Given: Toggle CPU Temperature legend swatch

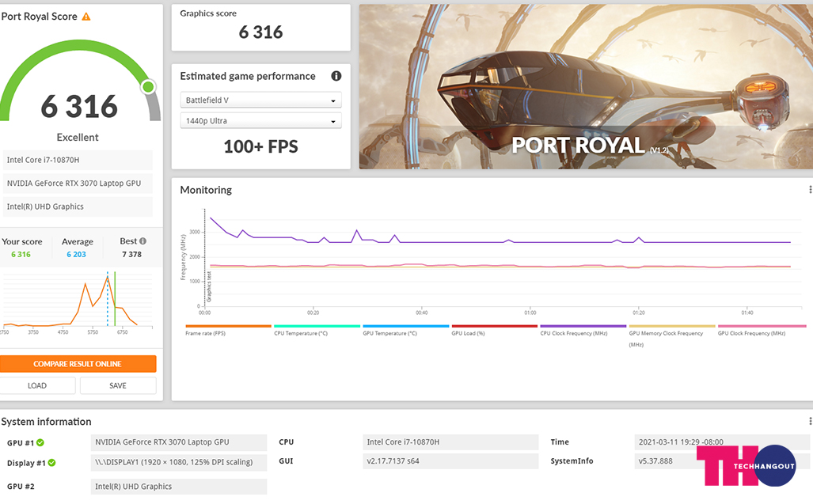Looking at the screenshot, I should (317, 326).
